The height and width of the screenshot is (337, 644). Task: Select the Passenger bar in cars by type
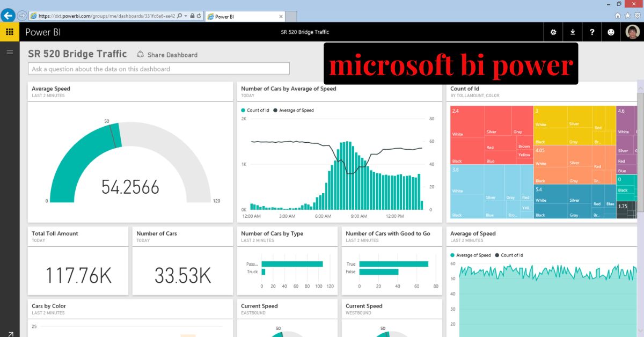(292, 264)
